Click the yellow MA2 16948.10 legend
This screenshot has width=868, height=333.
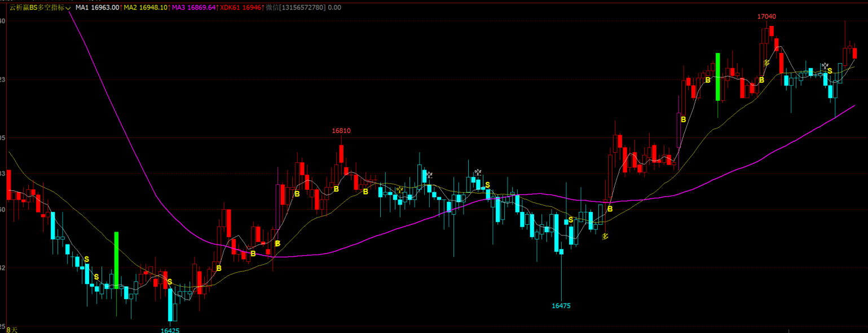click(145, 8)
